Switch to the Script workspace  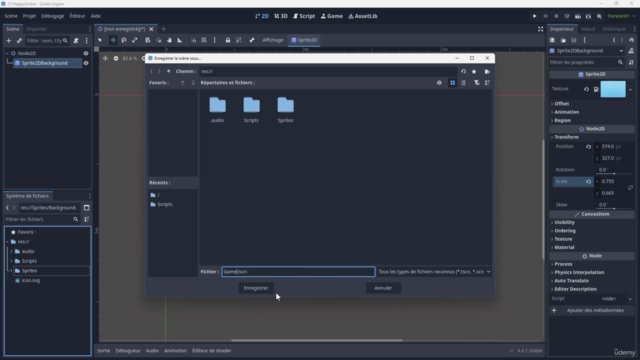coord(304,16)
